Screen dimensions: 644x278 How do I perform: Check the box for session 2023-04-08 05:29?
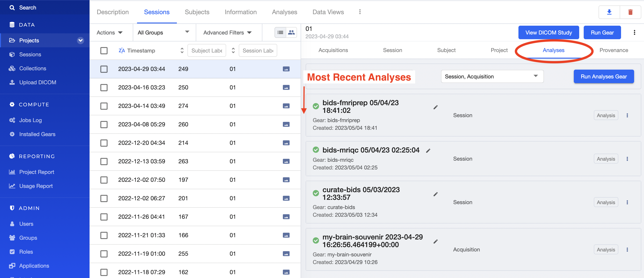[104, 124]
